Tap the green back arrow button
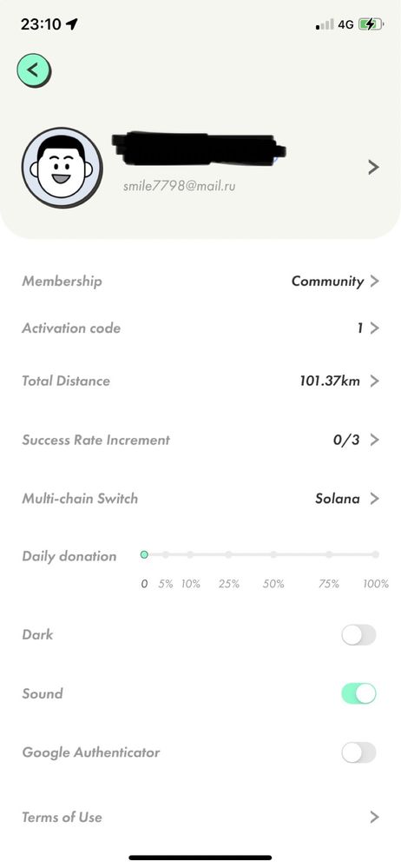The height and width of the screenshot is (868, 401). pyautogui.click(x=34, y=71)
